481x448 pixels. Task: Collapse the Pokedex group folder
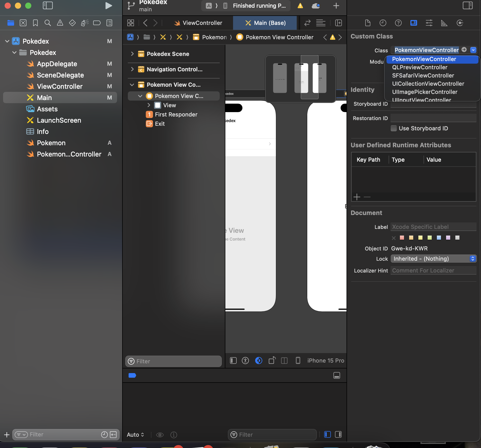(14, 52)
